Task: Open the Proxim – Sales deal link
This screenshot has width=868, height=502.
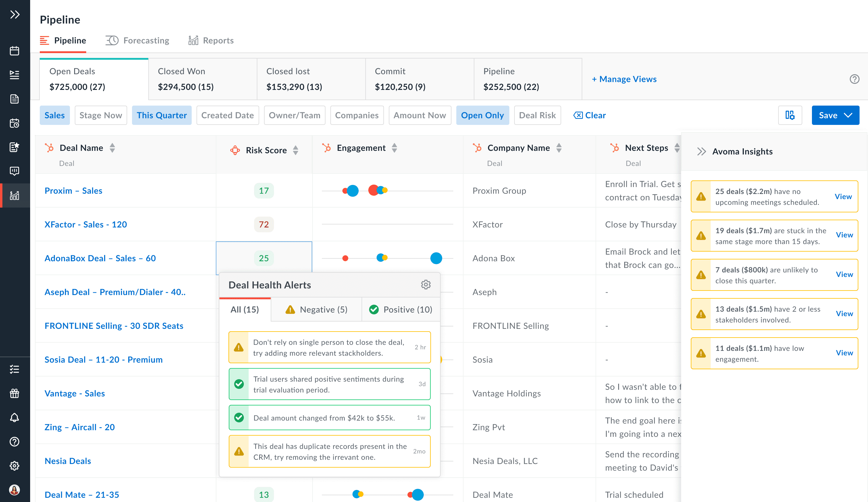Action: click(x=73, y=191)
